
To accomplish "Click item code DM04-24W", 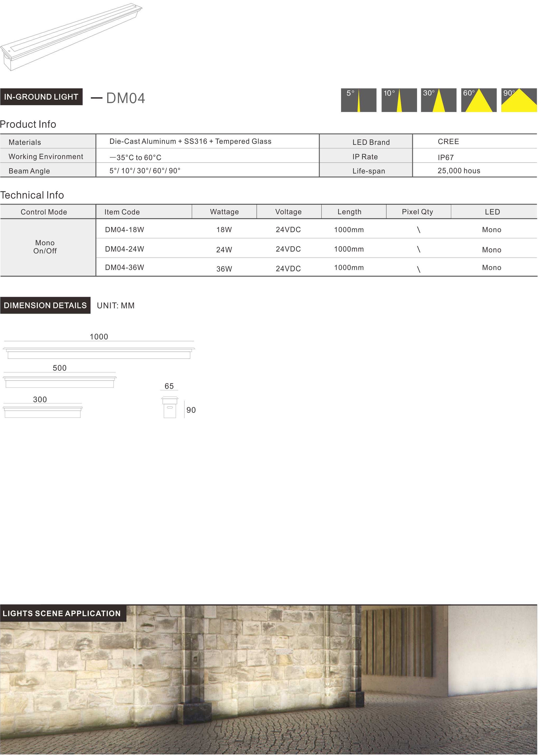I will click(x=124, y=249).
